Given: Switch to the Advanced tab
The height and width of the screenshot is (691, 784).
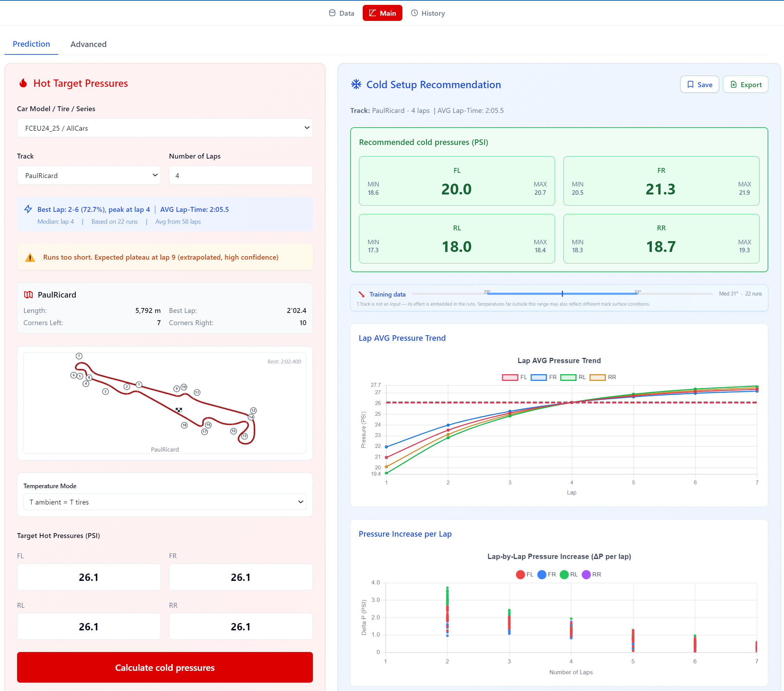Looking at the screenshot, I should pyautogui.click(x=88, y=44).
